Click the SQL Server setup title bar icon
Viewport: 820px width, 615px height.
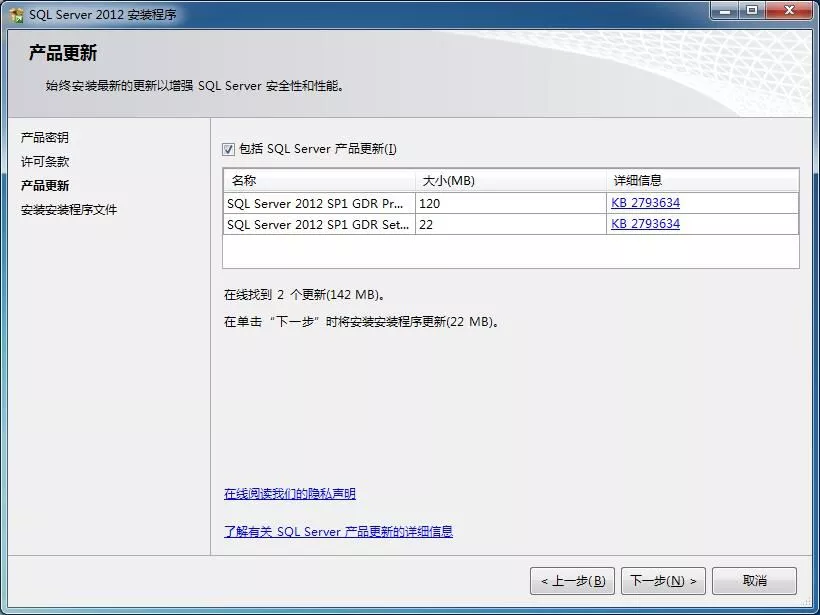[16, 14]
